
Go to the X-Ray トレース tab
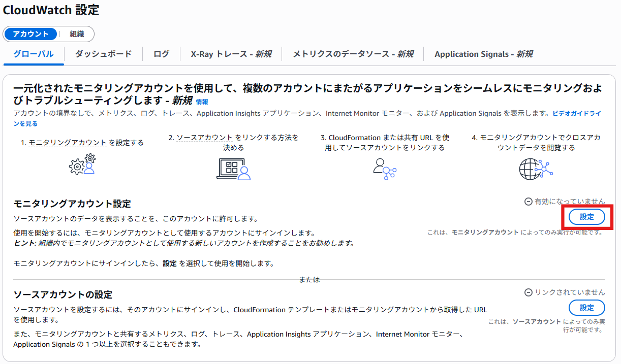(x=231, y=54)
